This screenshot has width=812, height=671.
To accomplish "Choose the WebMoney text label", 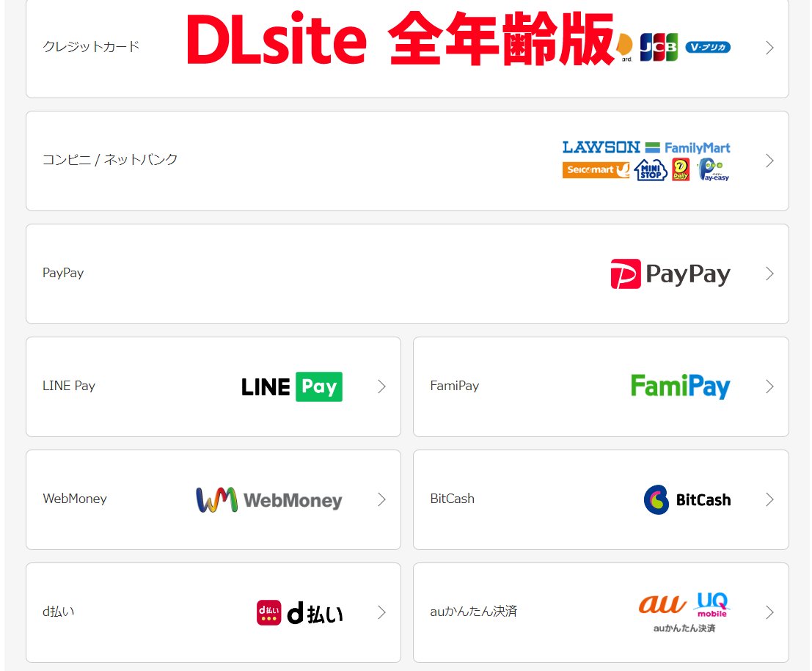I will click(x=75, y=499).
